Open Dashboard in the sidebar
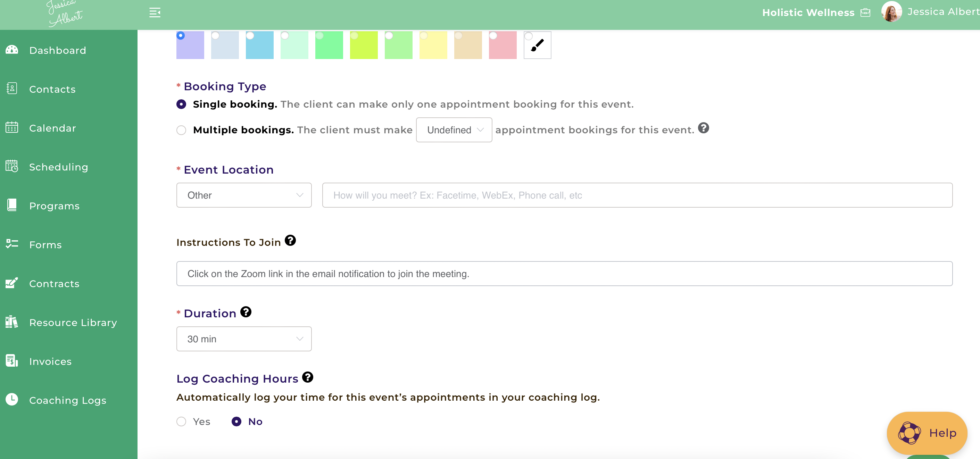The width and height of the screenshot is (980, 459). pyautogui.click(x=57, y=50)
